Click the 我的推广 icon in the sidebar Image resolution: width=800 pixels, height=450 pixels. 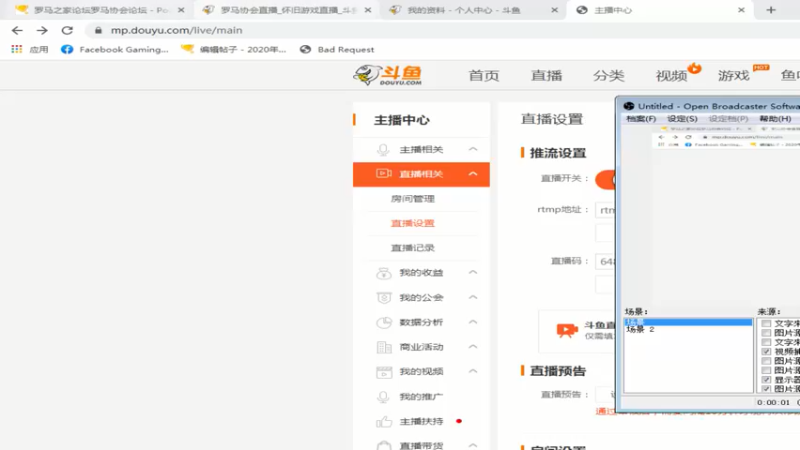tap(383, 397)
